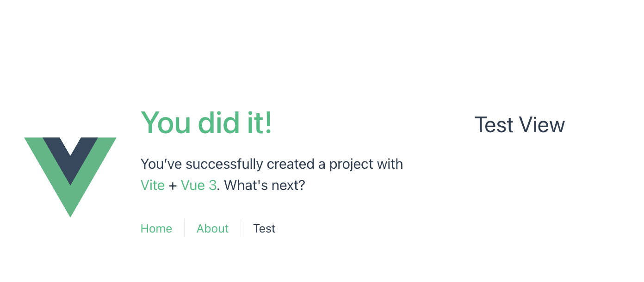Screen dimensions: 644x282
Task: Navigate to the About page
Action: (212, 228)
